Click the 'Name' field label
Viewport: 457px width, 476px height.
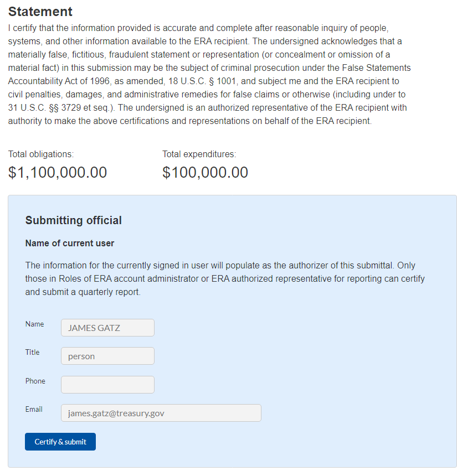click(x=34, y=324)
